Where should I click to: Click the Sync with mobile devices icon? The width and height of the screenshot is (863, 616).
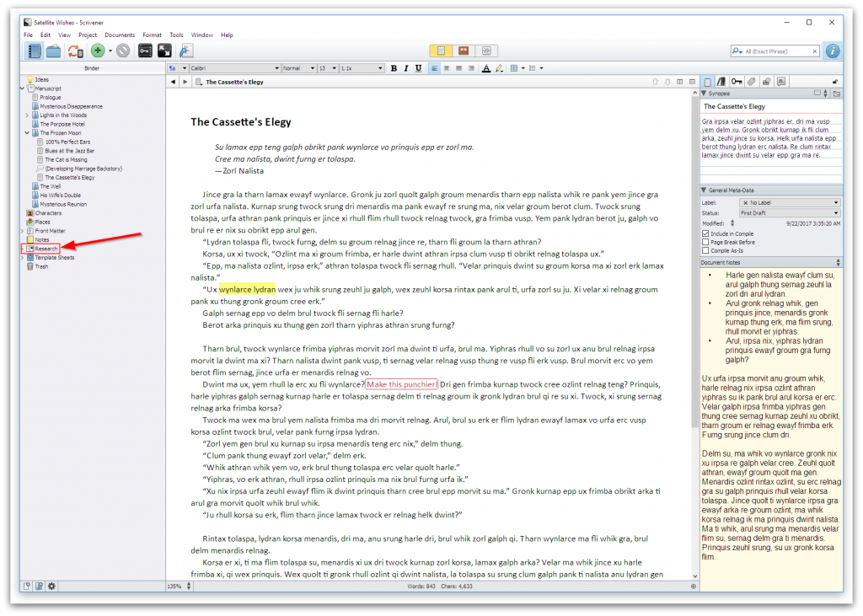point(75,51)
